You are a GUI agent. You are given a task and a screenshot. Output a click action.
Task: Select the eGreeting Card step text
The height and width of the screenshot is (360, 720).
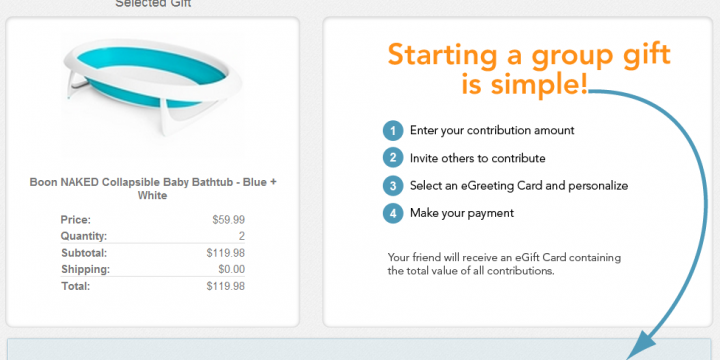click(x=519, y=186)
